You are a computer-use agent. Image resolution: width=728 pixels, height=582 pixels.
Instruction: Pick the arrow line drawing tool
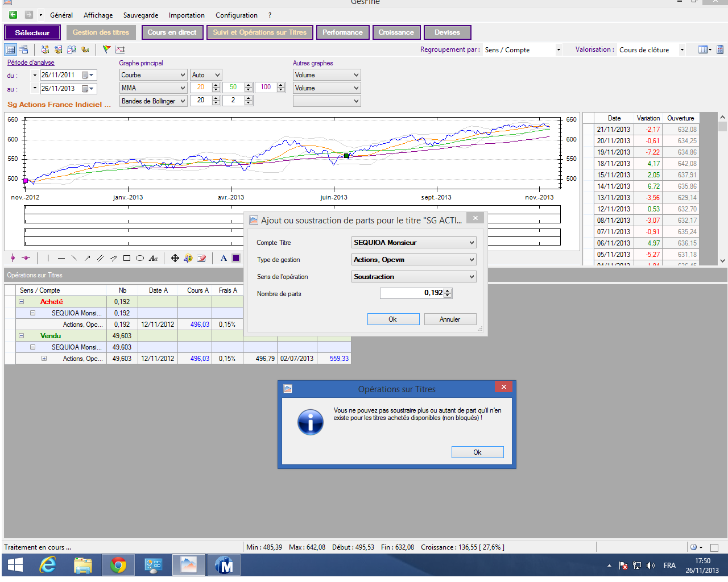(x=87, y=258)
